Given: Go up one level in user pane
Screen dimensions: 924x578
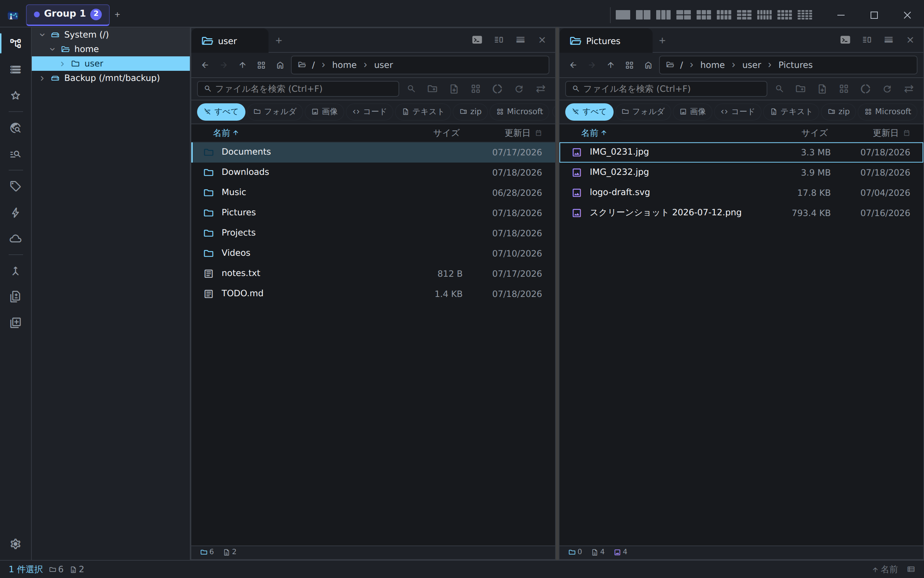Looking at the screenshot, I should [243, 65].
